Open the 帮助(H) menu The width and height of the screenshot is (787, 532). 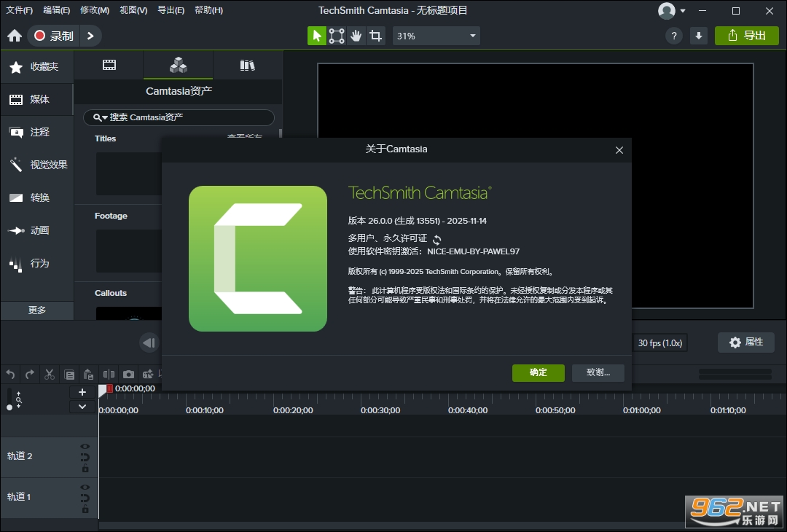coord(209,10)
